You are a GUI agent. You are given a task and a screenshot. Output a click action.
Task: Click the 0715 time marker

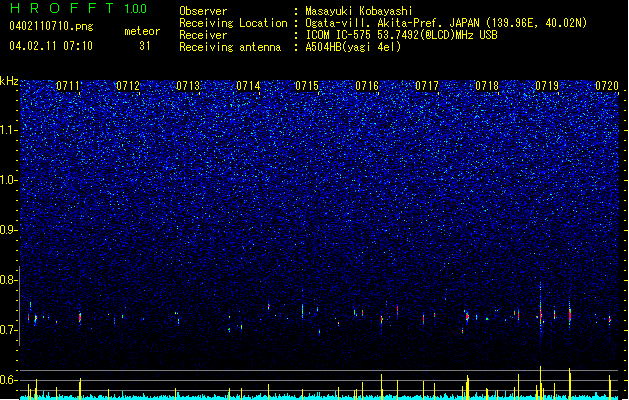coord(307,86)
